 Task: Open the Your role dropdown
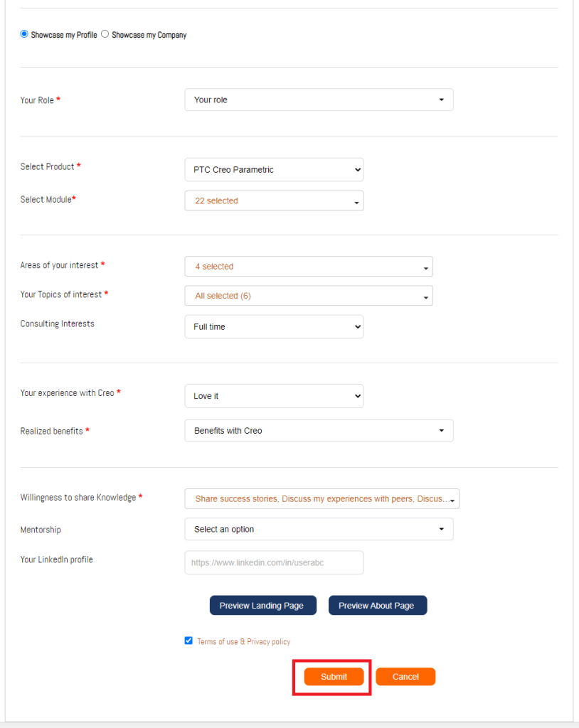tap(319, 100)
